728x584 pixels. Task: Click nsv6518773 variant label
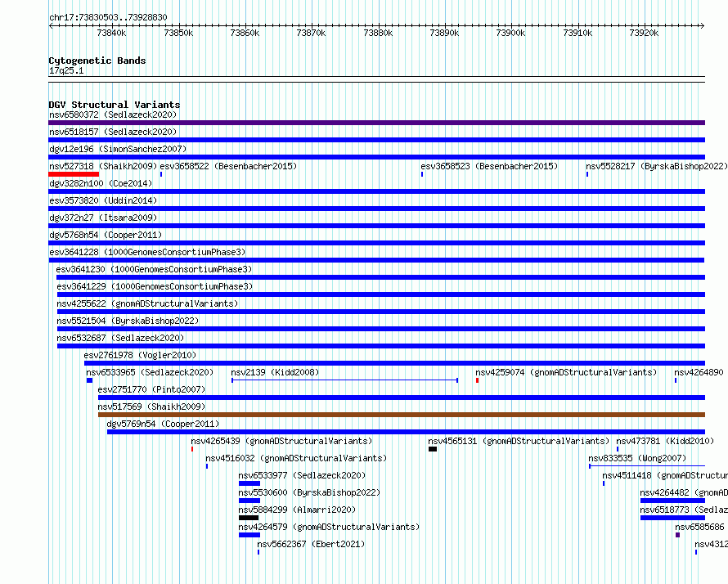point(684,510)
